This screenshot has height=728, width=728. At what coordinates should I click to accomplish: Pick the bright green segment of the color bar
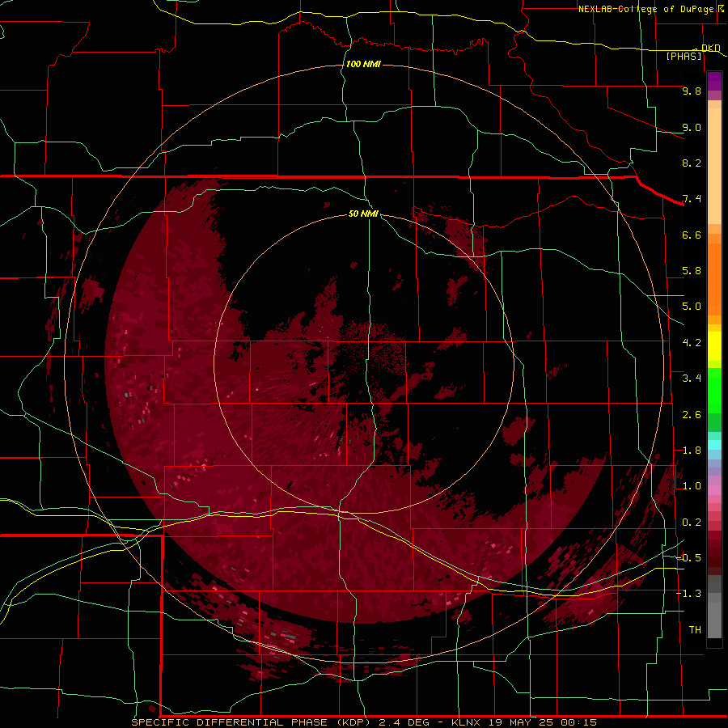click(x=714, y=390)
